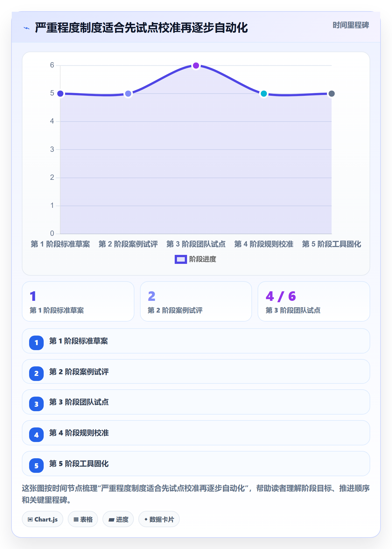Select the list row text 第 4 阶段规则校准
This screenshot has width=392, height=549.
79,433
